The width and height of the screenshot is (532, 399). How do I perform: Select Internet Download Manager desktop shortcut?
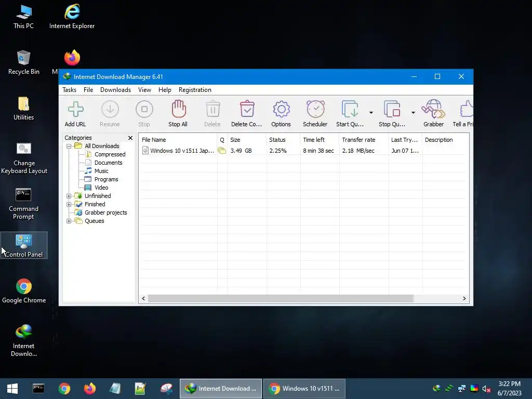(24, 341)
